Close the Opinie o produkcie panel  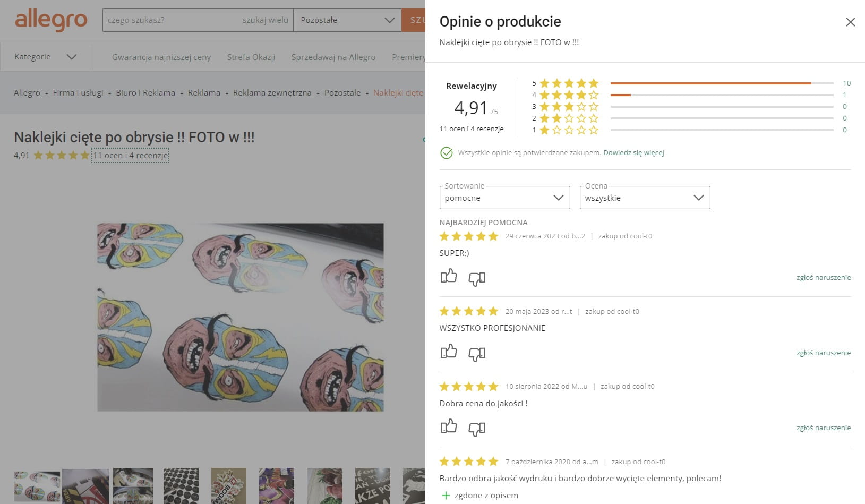pyautogui.click(x=850, y=22)
